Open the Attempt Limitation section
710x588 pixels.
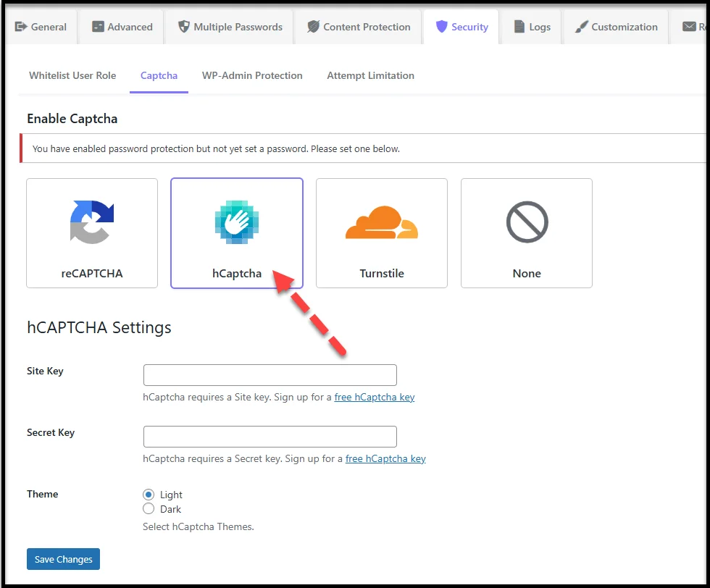click(370, 75)
